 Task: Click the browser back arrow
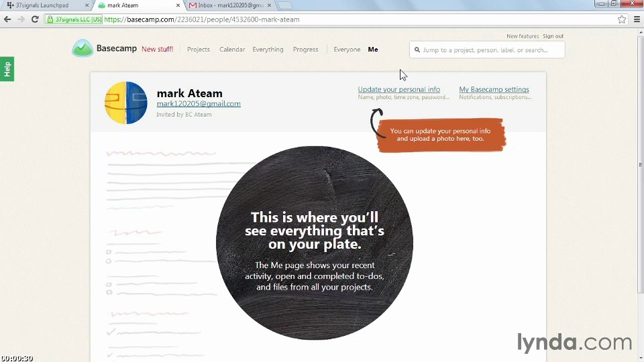coord(7,19)
